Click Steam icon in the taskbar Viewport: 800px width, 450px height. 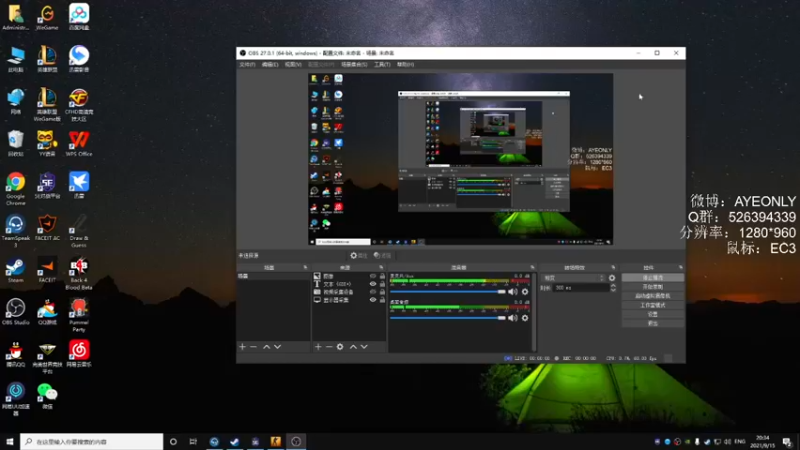point(234,441)
